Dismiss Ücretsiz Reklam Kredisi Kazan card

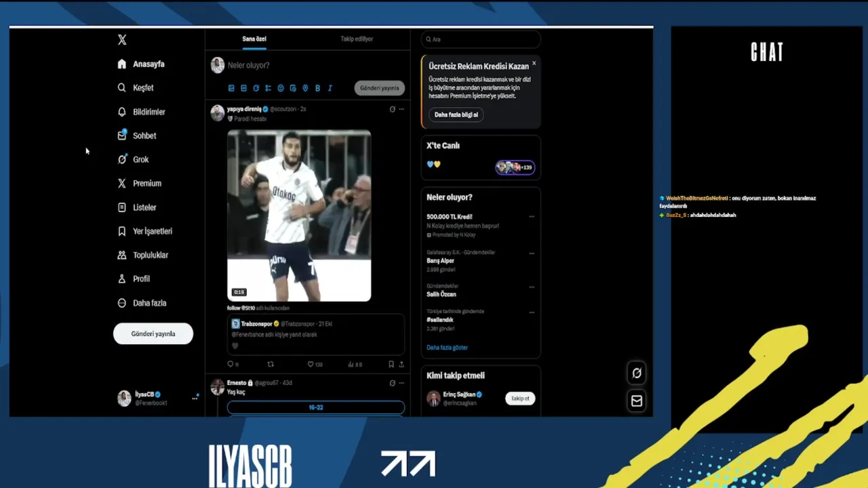[534, 63]
